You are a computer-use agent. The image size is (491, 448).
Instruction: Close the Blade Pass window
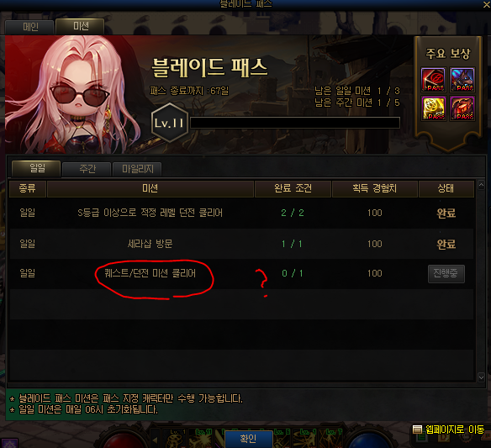[486, 4]
